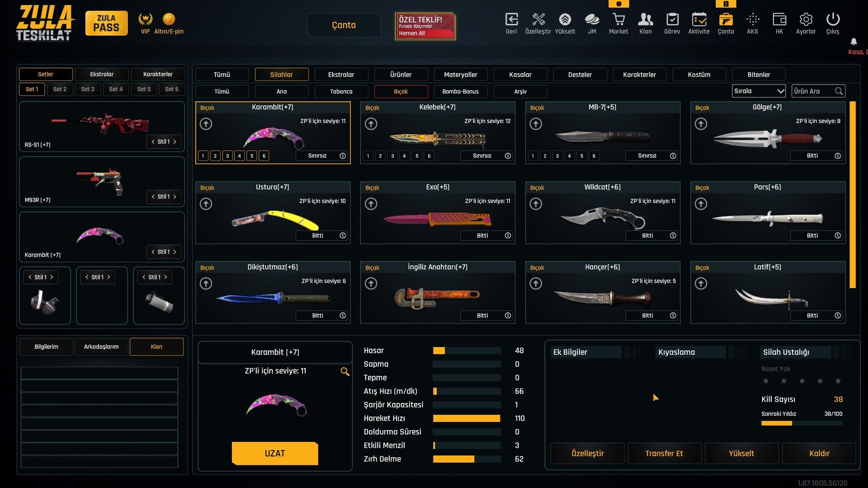Open the Klan icon in top bar

[x=646, y=19]
